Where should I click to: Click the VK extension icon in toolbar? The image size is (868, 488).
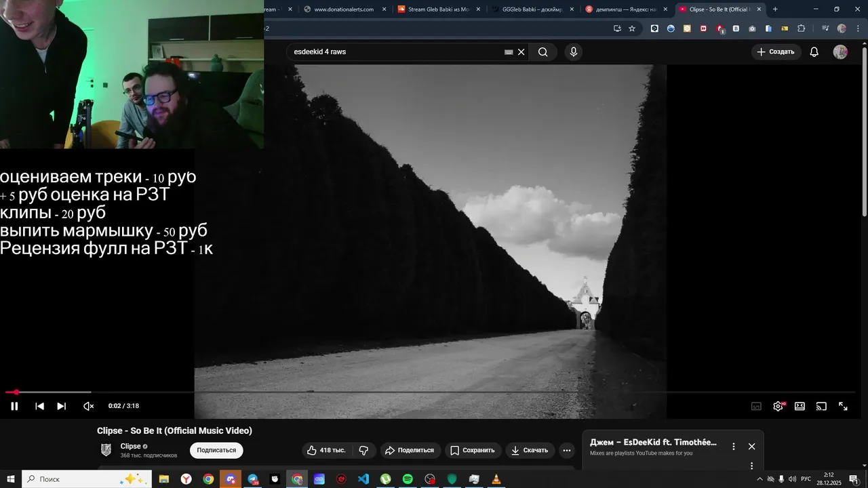[x=736, y=28]
